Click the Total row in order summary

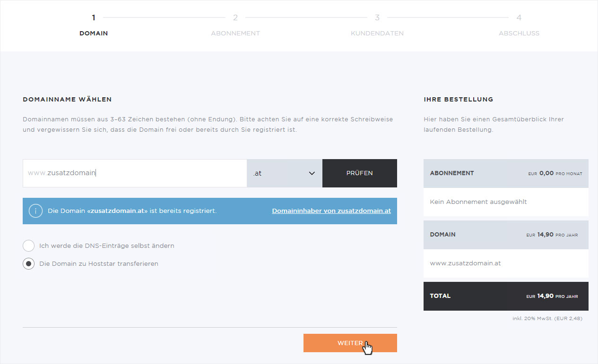506,296
